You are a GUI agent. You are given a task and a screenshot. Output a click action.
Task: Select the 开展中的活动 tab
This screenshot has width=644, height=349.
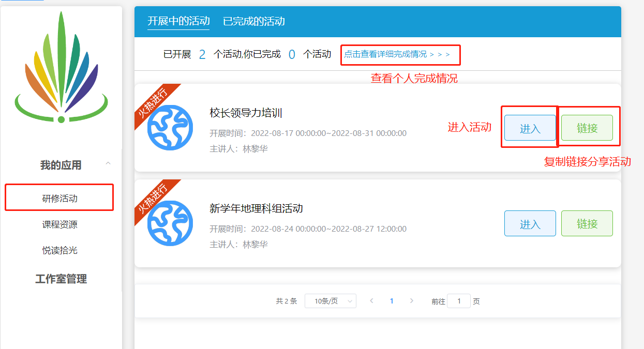(178, 21)
